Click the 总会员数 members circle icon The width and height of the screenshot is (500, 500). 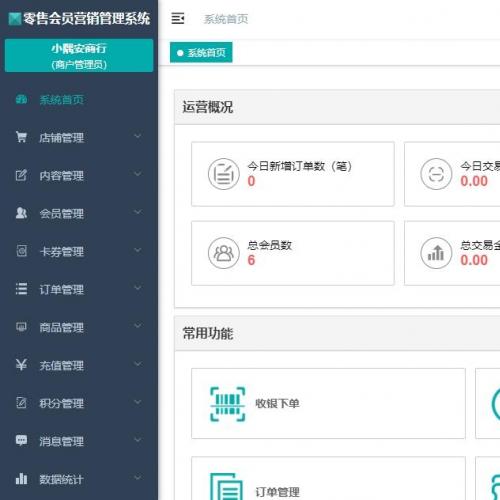[x=224, y=253]
